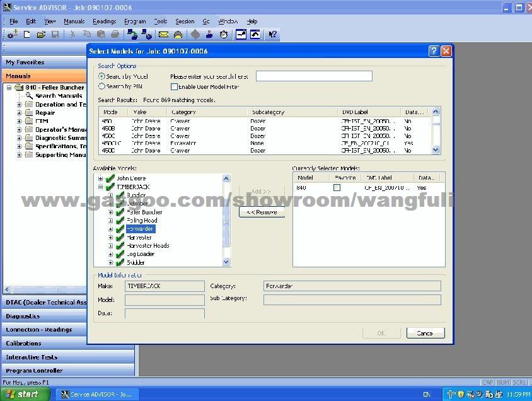Collapse the TIMBERJACK tree node
This screenshot has height=401, width=532.
click(100, 187)
